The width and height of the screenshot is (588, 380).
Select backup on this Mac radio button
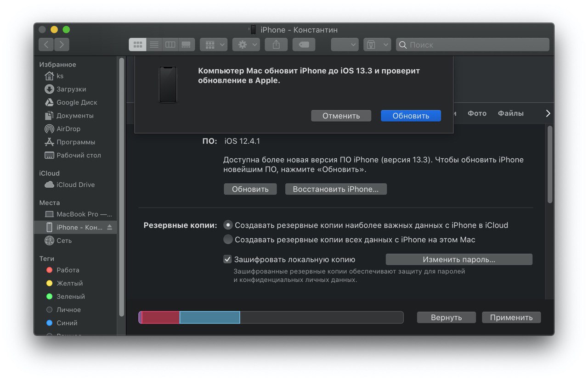(228, 240)
